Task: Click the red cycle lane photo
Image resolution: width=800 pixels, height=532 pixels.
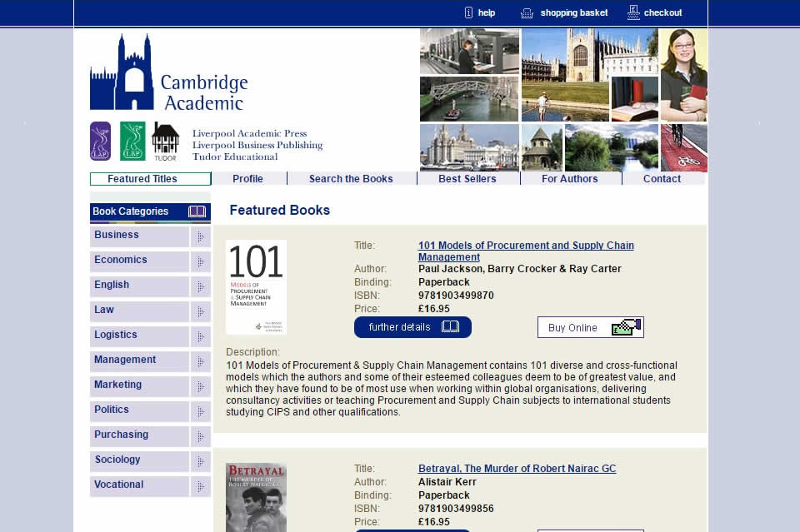Action: (684, 148)
